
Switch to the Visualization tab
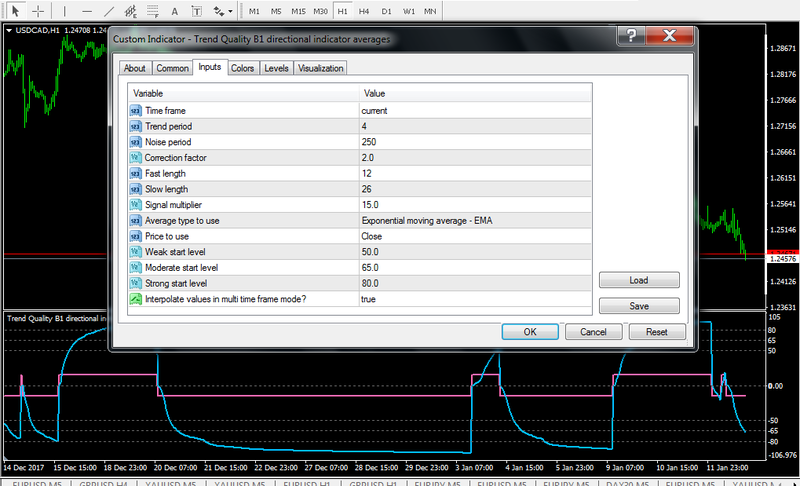click(320, 68)
